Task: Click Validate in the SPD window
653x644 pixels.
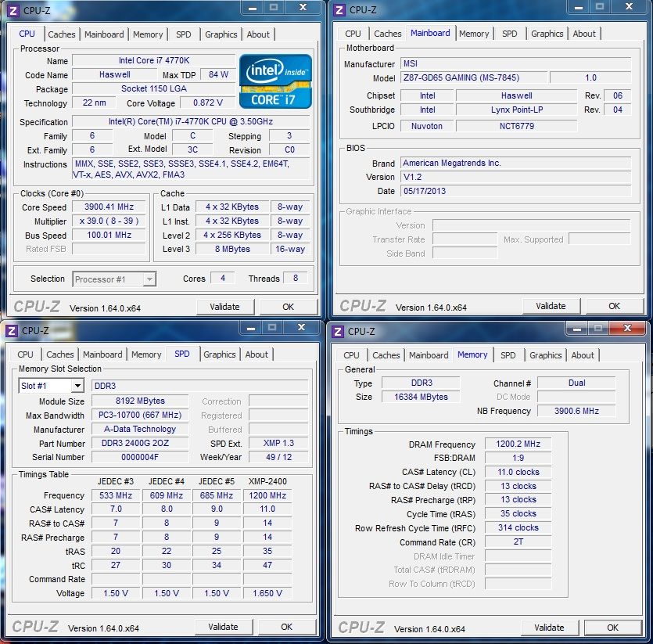Action: tap(223, 627)
